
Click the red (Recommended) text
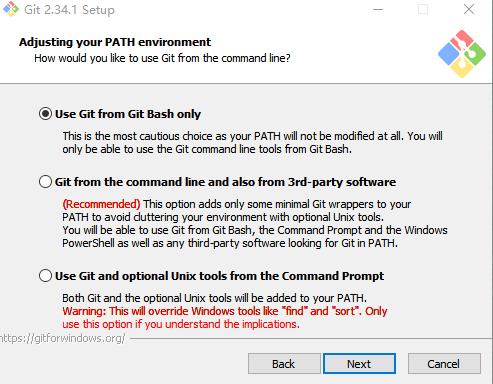tap(101, 204)
